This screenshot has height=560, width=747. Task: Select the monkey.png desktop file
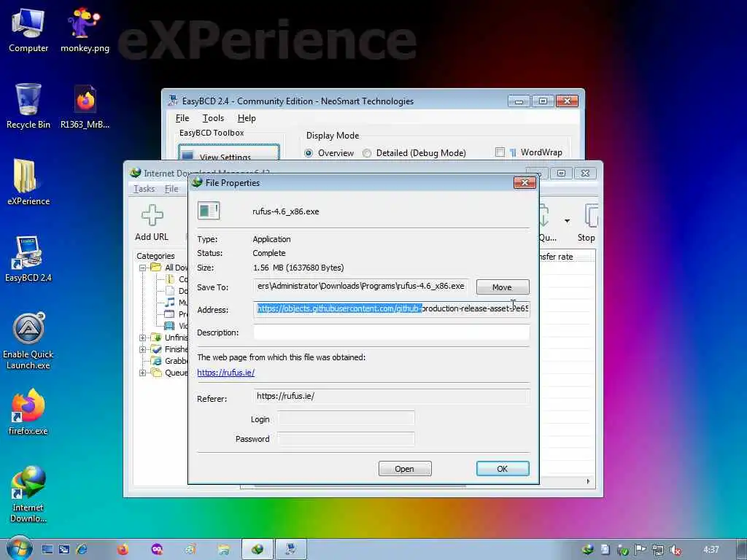click(85, 31)
